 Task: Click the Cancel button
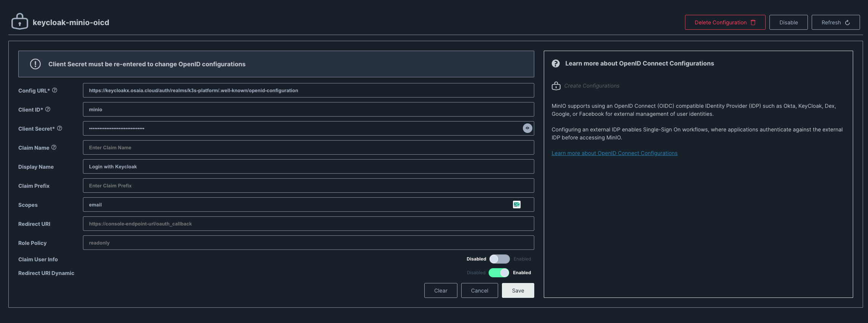click(479, 291)
